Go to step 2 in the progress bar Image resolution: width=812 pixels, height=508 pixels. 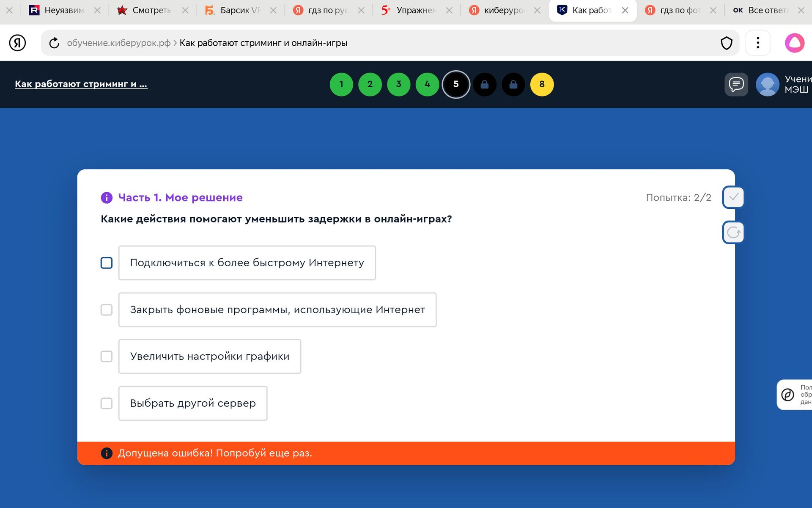[x=370, y=84]
